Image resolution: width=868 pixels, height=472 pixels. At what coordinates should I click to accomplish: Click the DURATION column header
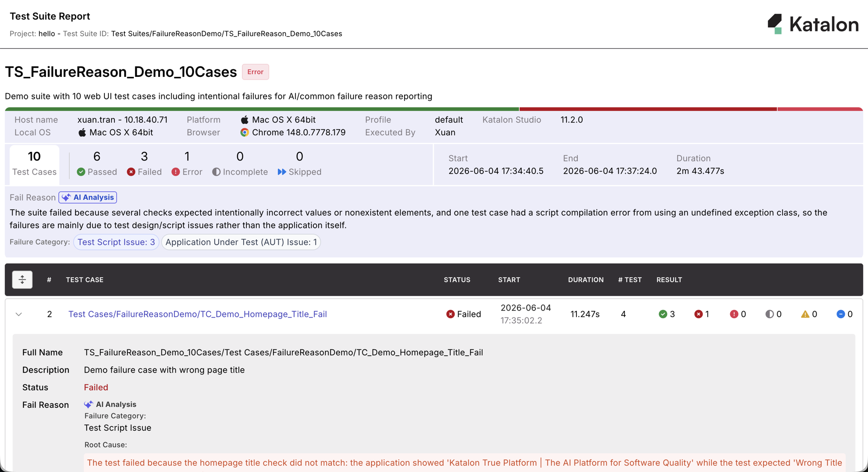[x=585, y=280]
